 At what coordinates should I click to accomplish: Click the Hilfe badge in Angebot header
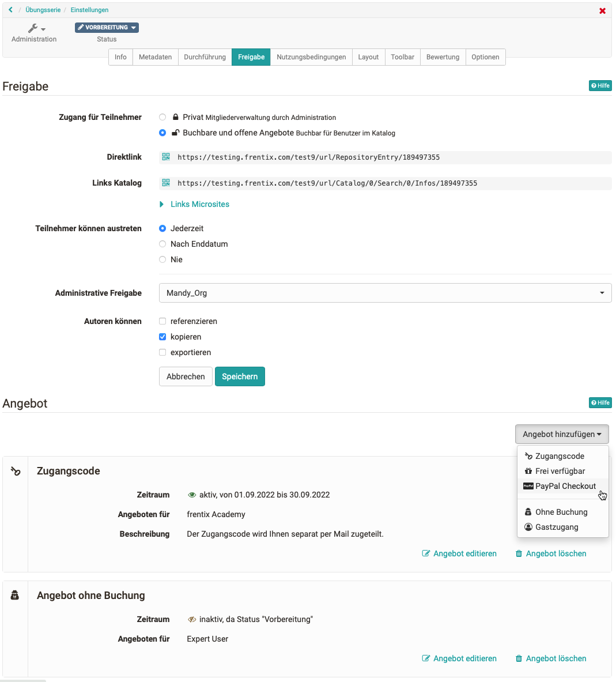point(600,403)
